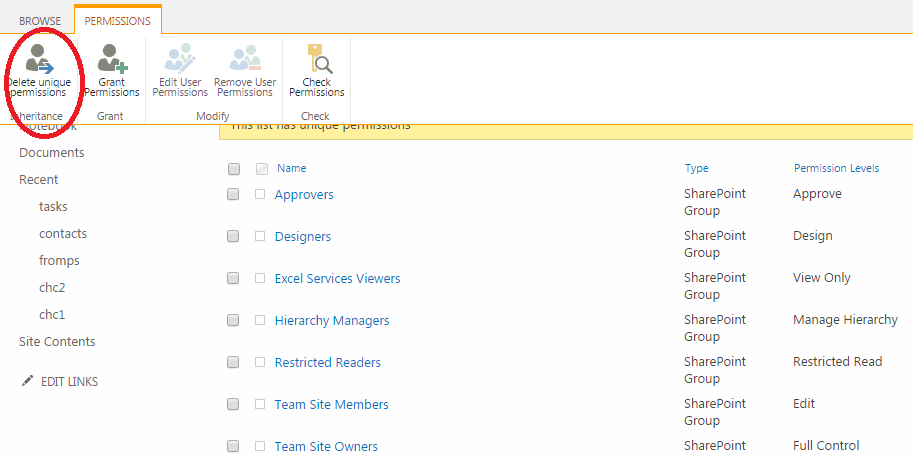Click the View Only permission level
913x459 pixels.
click(x=822, y=278)
